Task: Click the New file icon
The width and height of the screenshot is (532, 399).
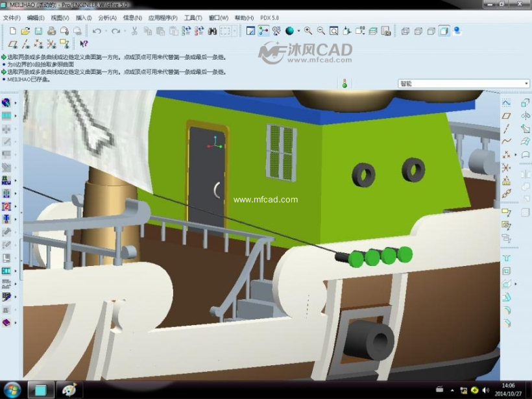Action: pyautogui.click(x=13, y=30)
